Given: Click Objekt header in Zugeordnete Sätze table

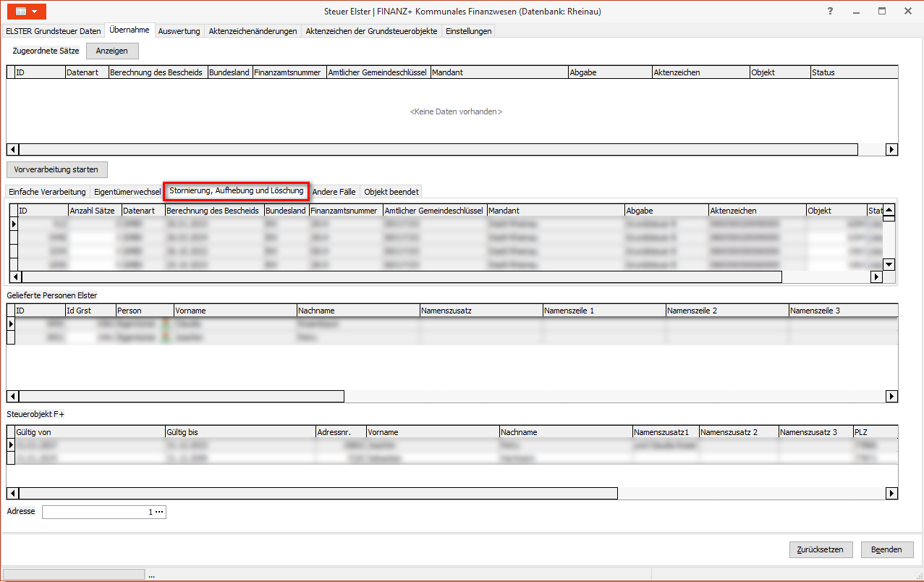Looking at the screenshot, I should 780,72.
